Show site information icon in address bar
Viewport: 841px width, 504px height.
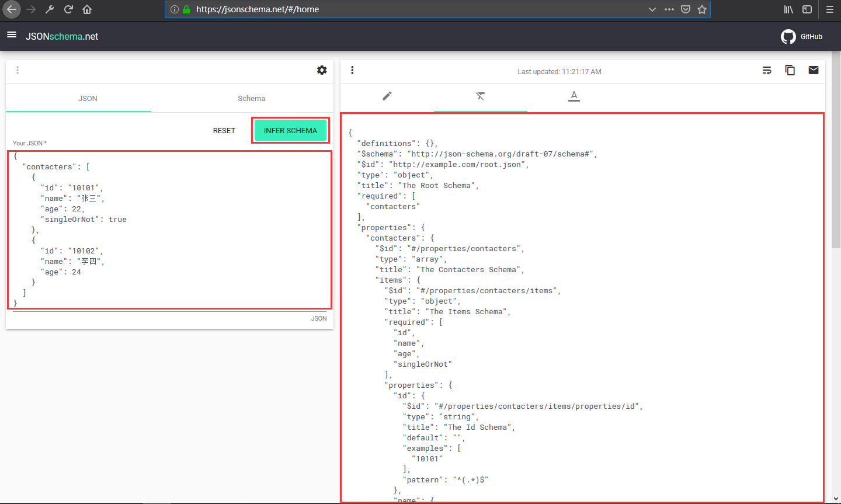click(x=174, y=9)
